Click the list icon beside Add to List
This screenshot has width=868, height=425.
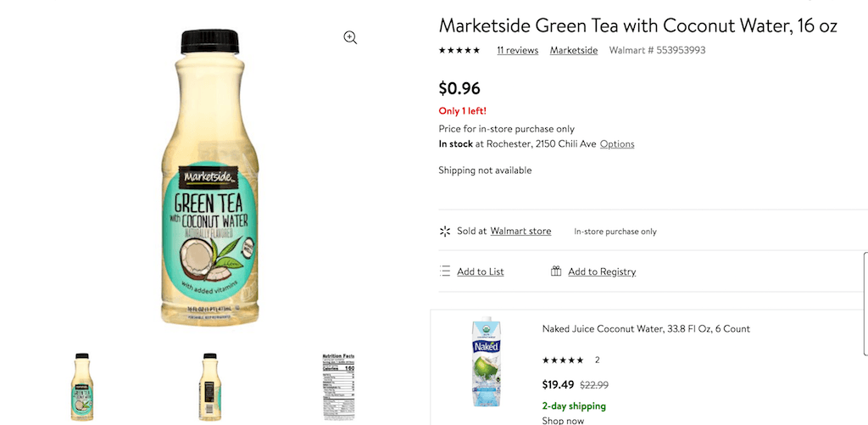[445, 271]
